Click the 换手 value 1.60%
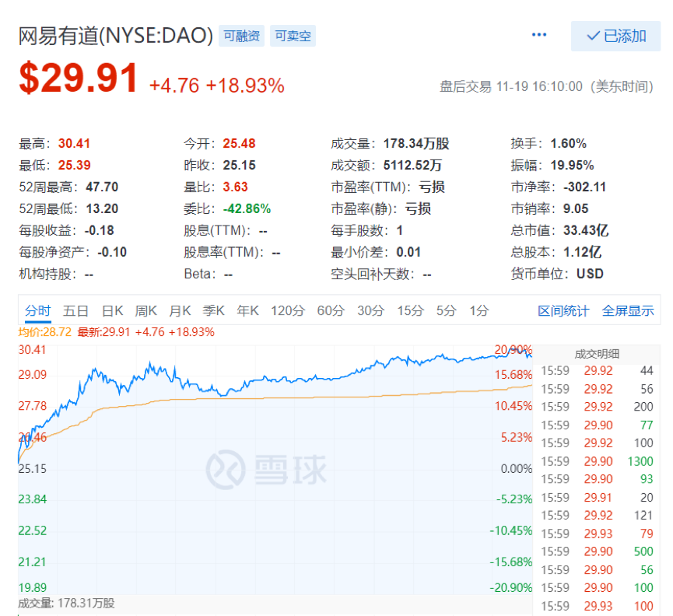This screenshot has width=673, height=616. (x=568, y=144)
